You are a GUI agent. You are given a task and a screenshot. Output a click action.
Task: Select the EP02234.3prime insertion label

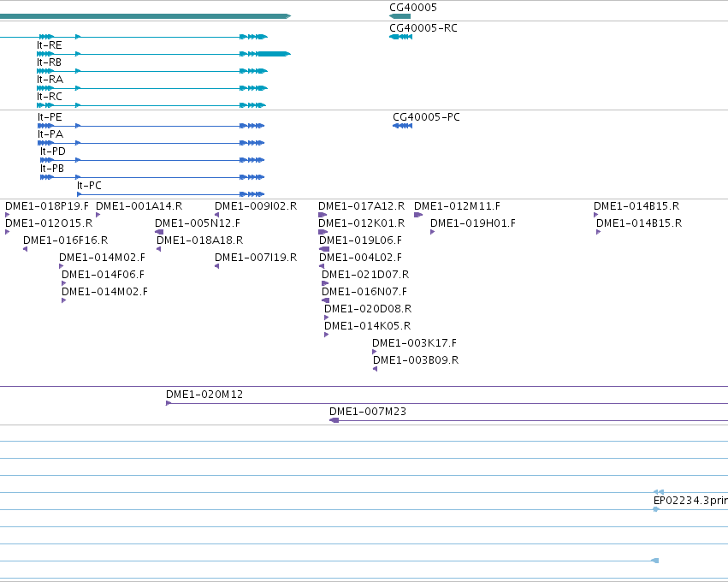pos(690,502)
